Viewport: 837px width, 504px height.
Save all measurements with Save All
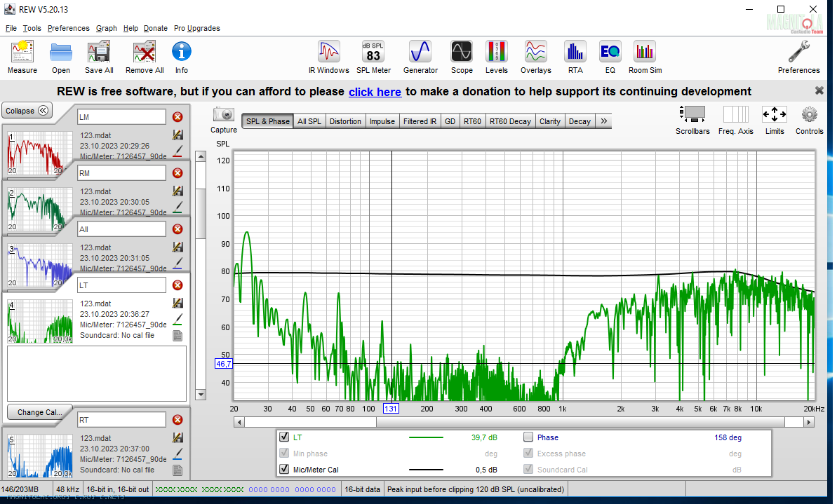coord(99,53)
